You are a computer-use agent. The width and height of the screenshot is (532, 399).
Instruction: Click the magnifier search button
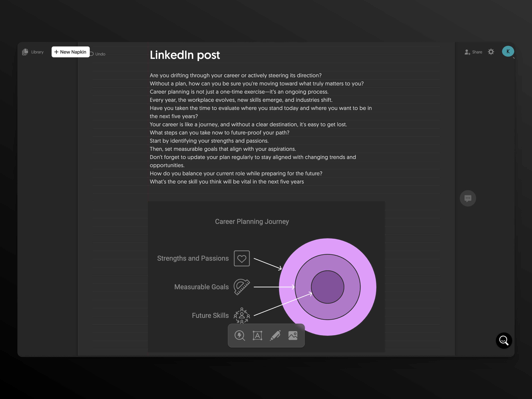pos(504,341)
